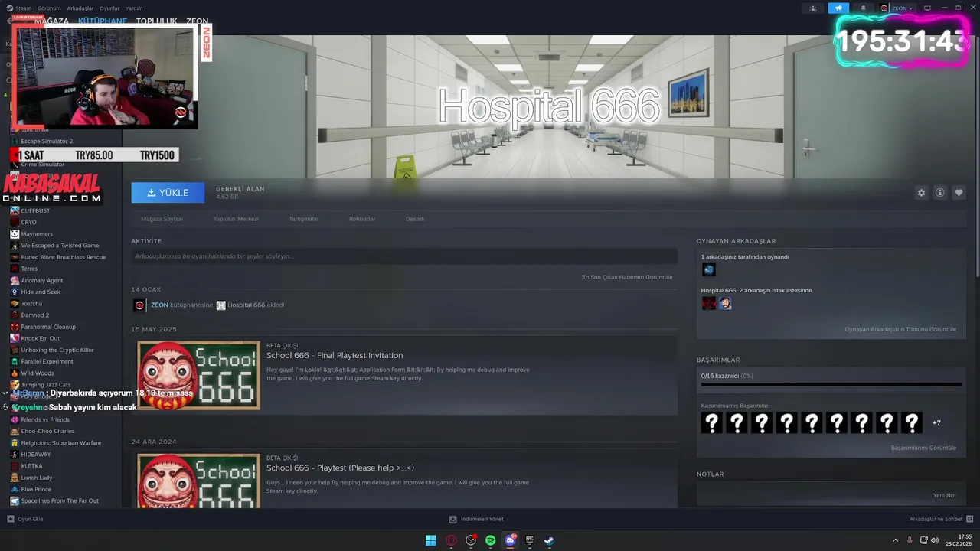Select Mayhemers game in library
Viewport: 980px width, 551px height.
(37, 233)
